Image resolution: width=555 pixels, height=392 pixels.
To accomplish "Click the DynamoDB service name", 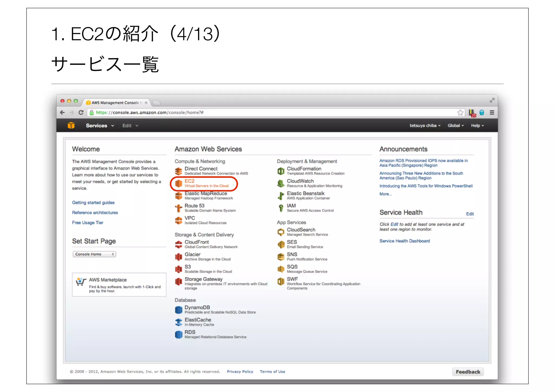I will pyautogui.click(x=197, y=307).
